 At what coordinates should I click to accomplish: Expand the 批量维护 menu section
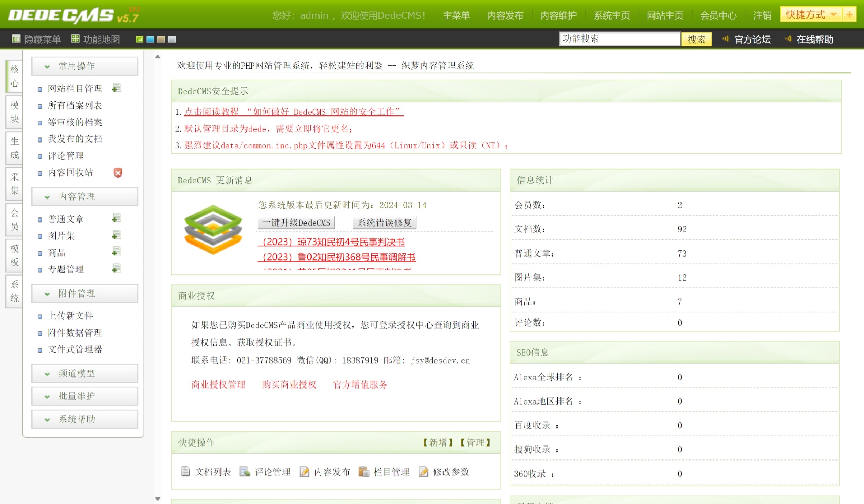coord(85,396)
